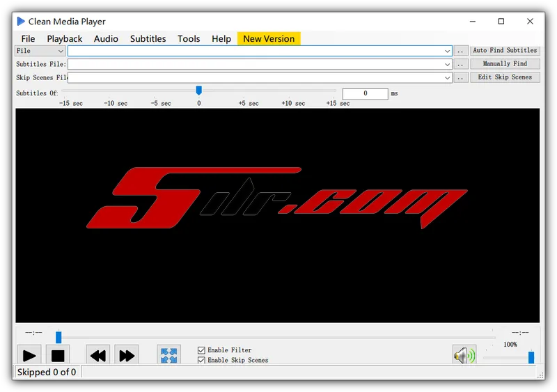
Task: Click the Manually Find button
Action: (505, 63)
